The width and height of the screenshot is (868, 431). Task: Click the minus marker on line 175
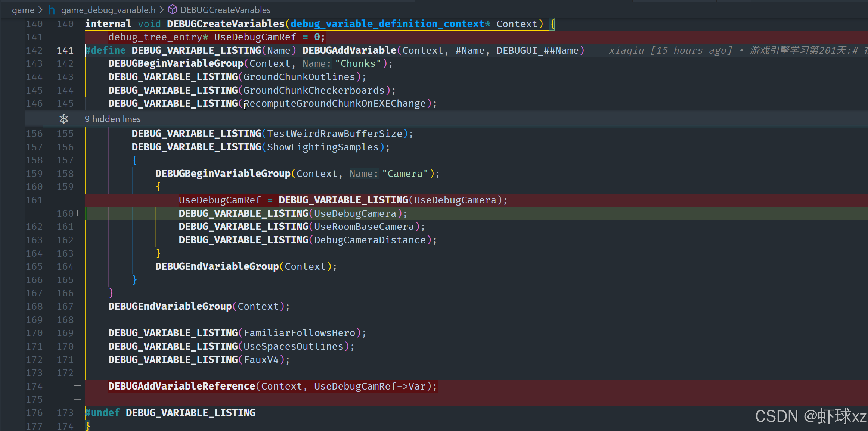click(x=78, y=400)
